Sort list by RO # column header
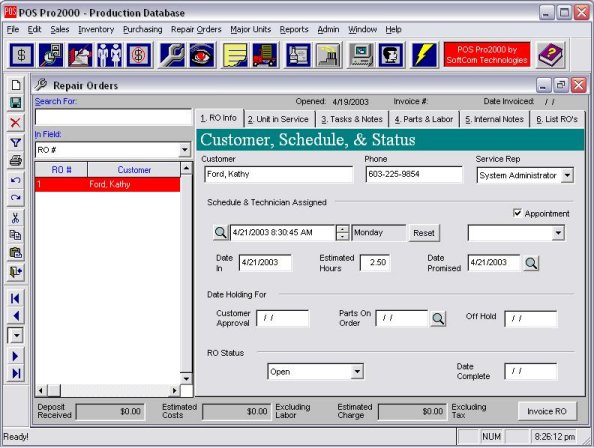 tap(61, 170)
